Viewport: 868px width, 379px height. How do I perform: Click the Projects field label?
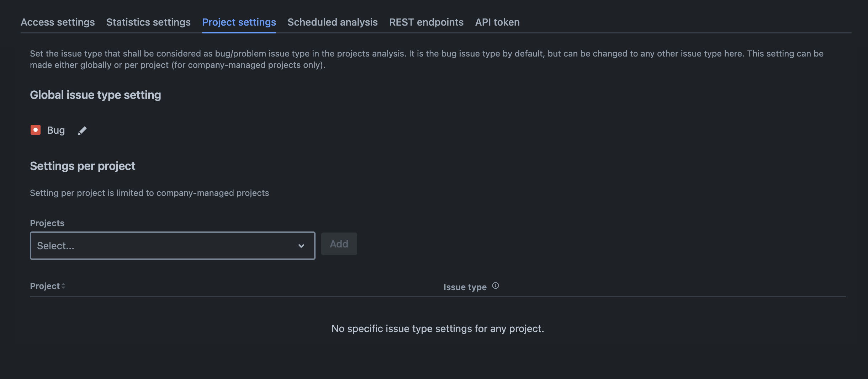(47, 223)
